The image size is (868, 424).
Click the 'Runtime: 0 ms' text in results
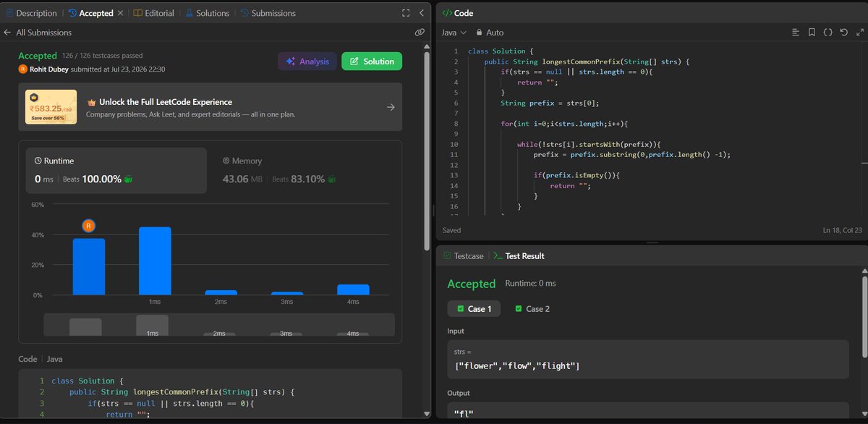(529, 284)
